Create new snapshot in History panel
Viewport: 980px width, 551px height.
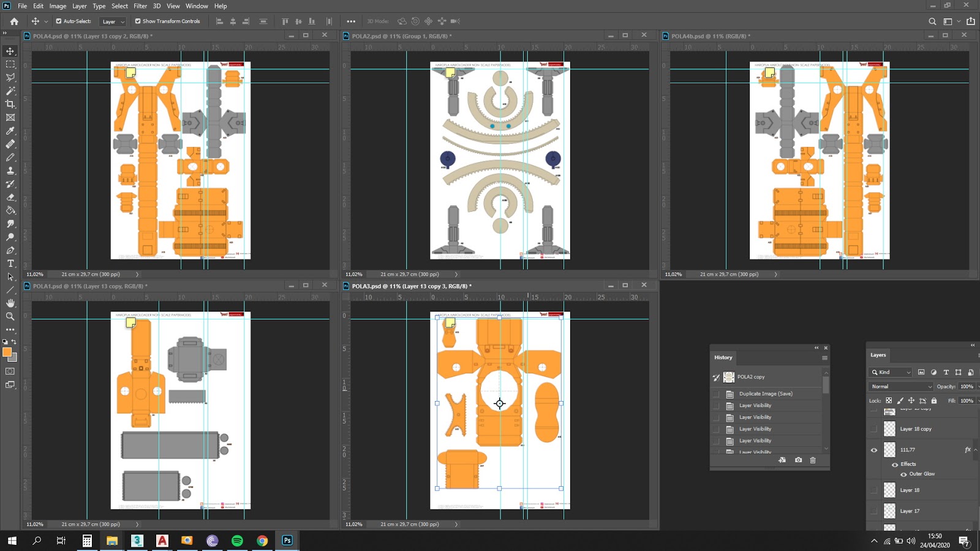coord(798,460)
